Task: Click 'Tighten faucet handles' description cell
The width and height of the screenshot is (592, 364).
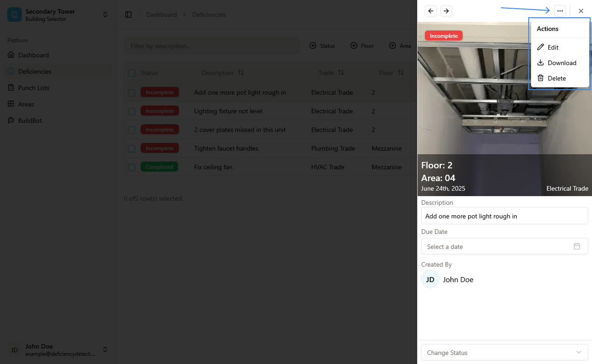Action: [x=226, y=148]
